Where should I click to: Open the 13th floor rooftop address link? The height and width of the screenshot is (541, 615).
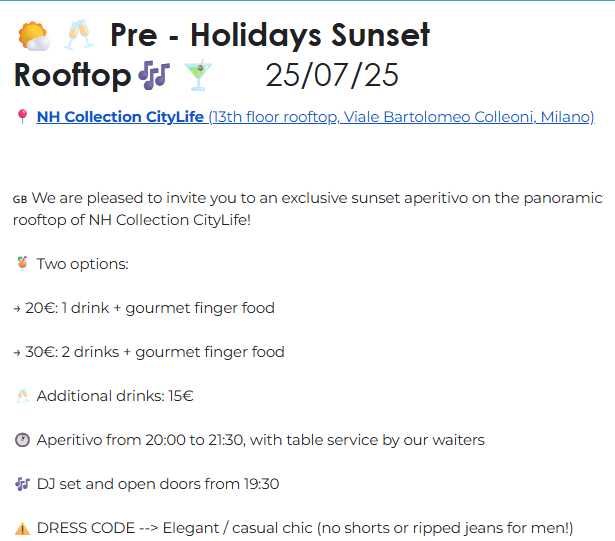tap(402, 117)
